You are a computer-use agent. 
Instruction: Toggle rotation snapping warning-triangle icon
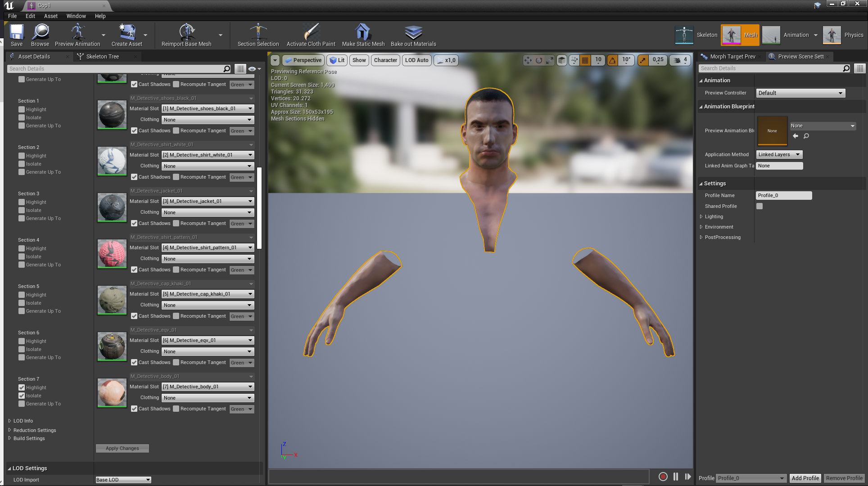point(612,60)
